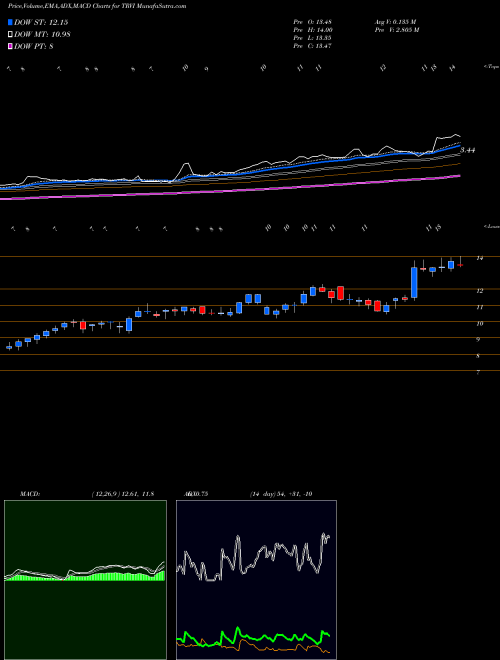Click the 'Pre C: 13.47' close value

tap(313, 46)
